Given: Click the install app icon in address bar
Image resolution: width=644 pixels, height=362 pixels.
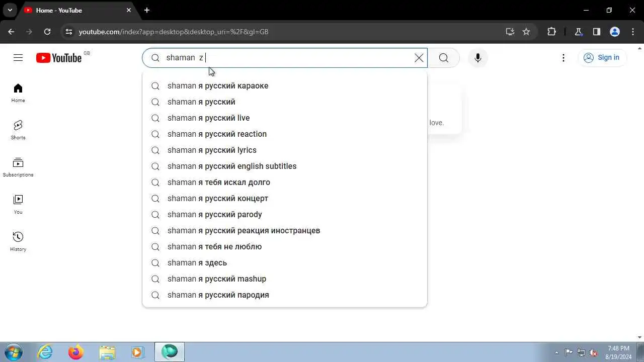Looking at the screenshot, I should tap(510, 32).
